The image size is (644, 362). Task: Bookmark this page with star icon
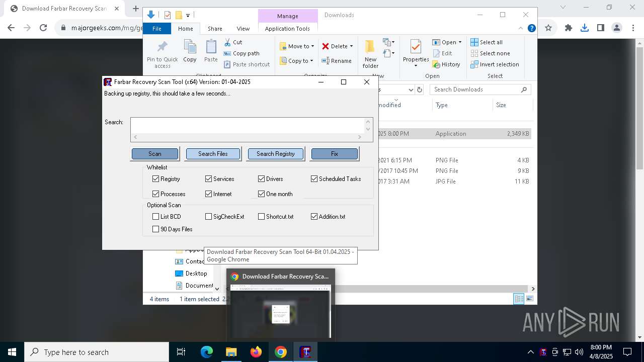(548, 28)
